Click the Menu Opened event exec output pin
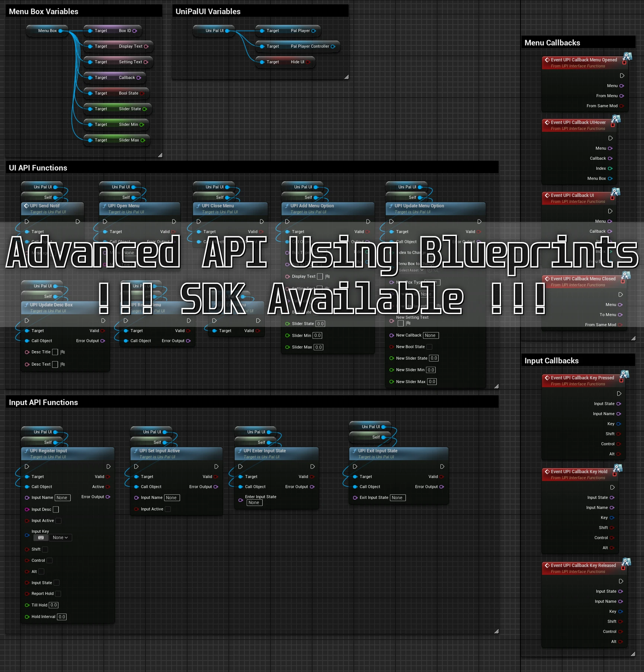644x672 pixels. click(622, 76)
